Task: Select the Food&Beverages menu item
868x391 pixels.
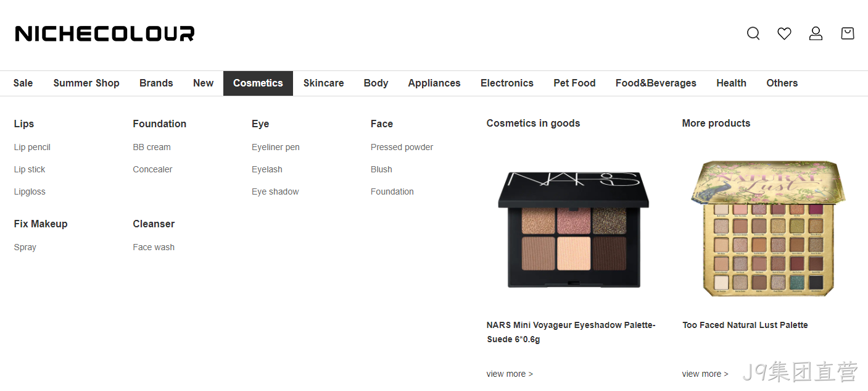Action: tap(656, 83)
